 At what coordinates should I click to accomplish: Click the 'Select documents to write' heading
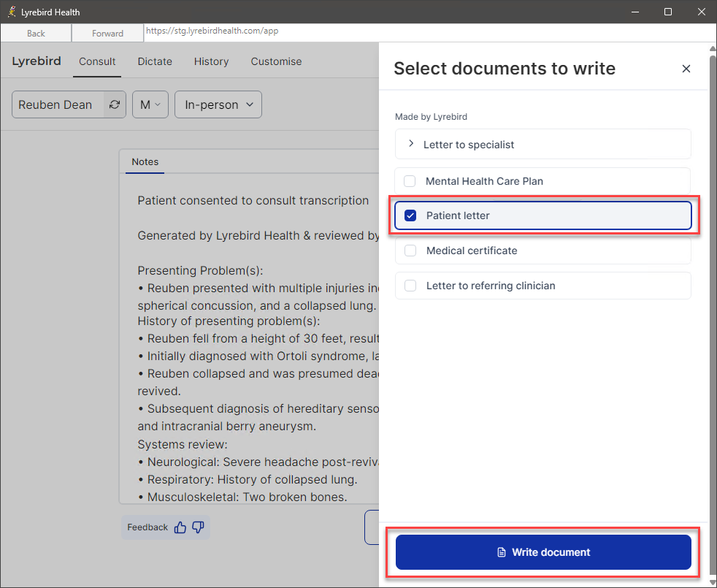(505, 68)
